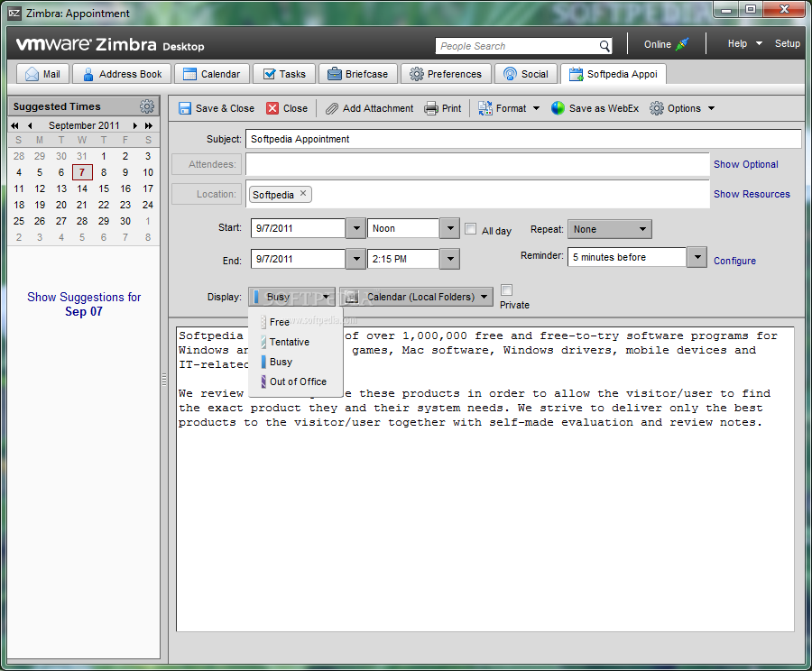
Task: Click the Save & Close disk icon
Action: pyautogui.click(x=185, y=108)
